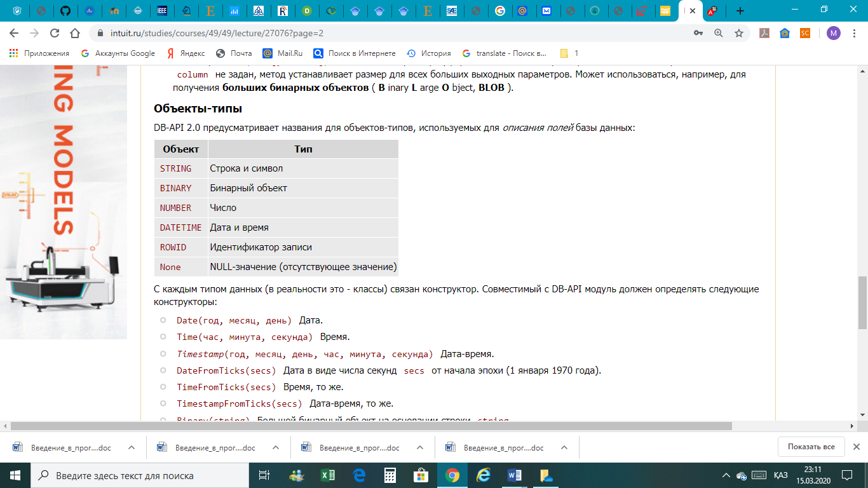Open Аккаунты Google bookmark
The width and height of the screenshot is (868, 488).
pos(118,53)
